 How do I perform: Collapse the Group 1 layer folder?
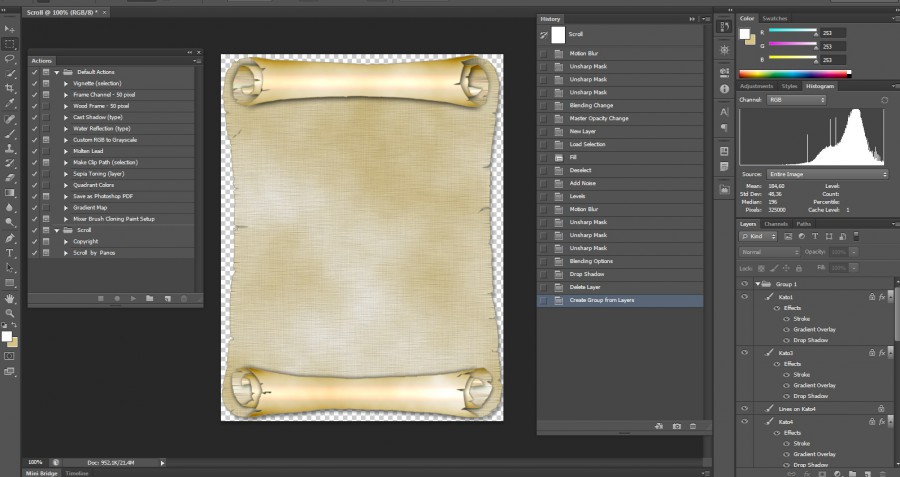tap(758, 284)
